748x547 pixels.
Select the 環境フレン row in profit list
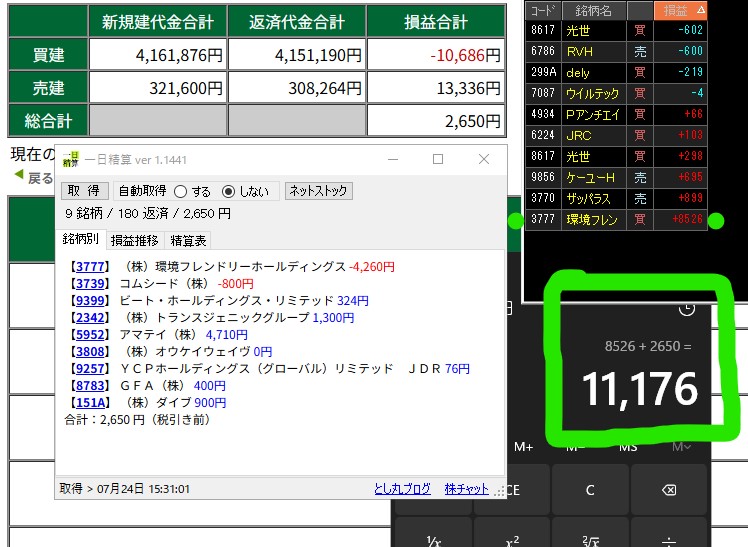[616, 219]
